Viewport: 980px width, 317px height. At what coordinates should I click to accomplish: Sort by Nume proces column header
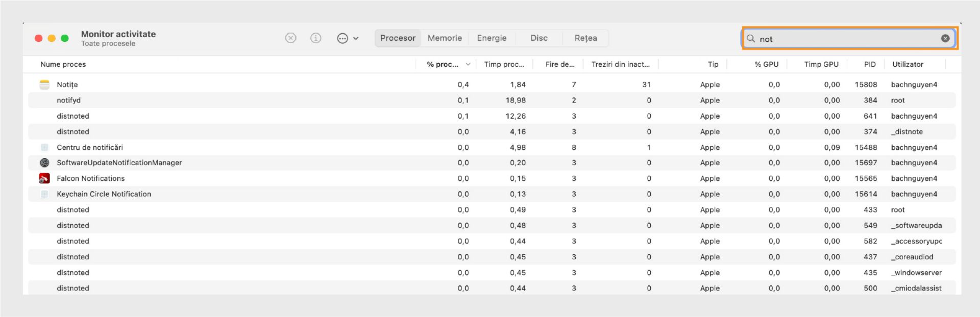pyautogui.click(x=63, y=64)
